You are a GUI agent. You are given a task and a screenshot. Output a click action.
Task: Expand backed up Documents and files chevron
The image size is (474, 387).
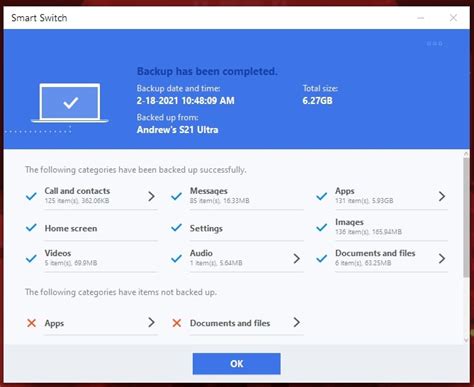click(442, 258)
